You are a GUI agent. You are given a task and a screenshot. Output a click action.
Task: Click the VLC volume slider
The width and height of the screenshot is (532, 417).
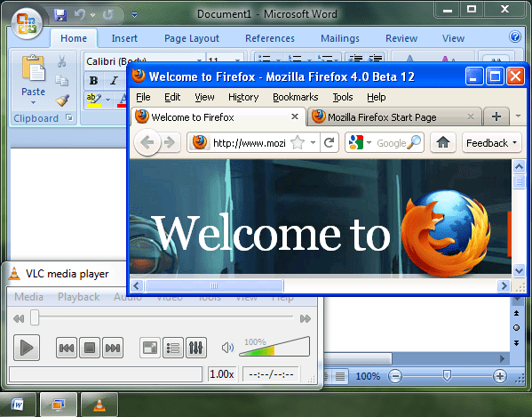[274, 347]
